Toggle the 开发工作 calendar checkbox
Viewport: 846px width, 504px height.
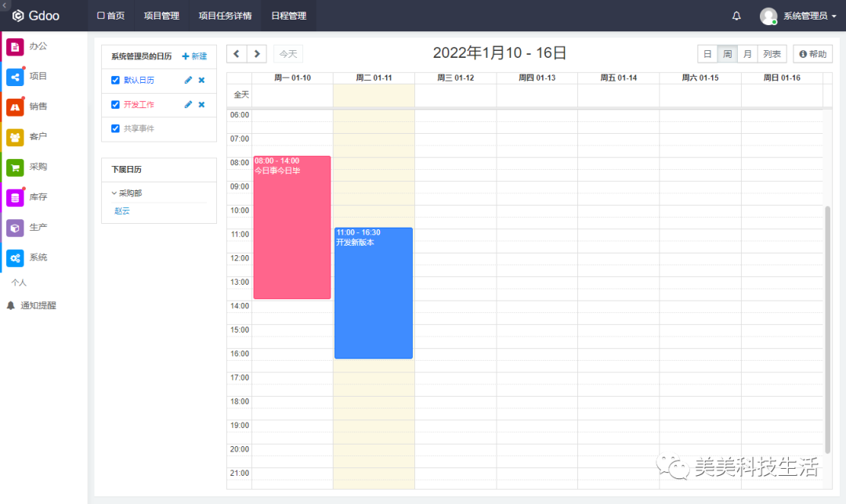tap(116, 105)
